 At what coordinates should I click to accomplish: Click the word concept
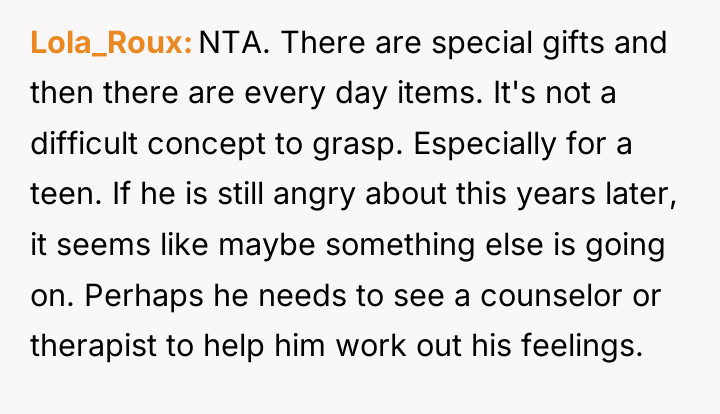pos(206,145)
